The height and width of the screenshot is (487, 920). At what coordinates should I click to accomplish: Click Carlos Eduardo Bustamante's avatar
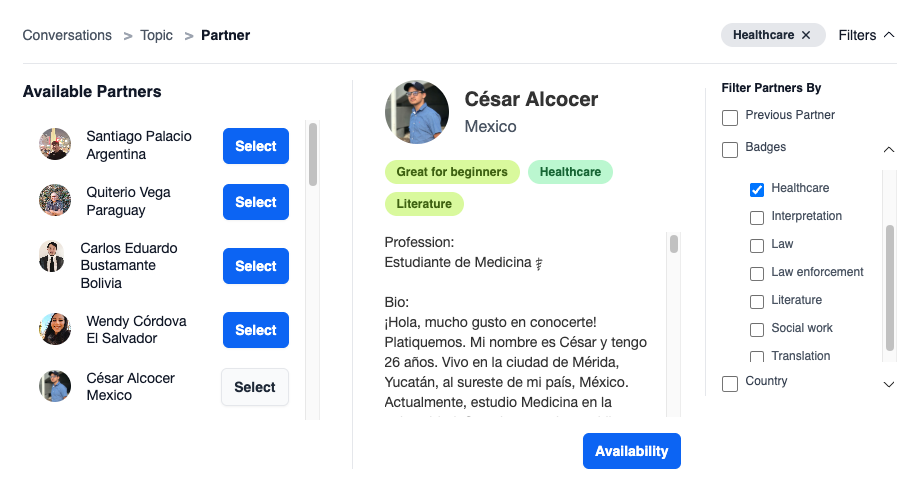(52, 256)
